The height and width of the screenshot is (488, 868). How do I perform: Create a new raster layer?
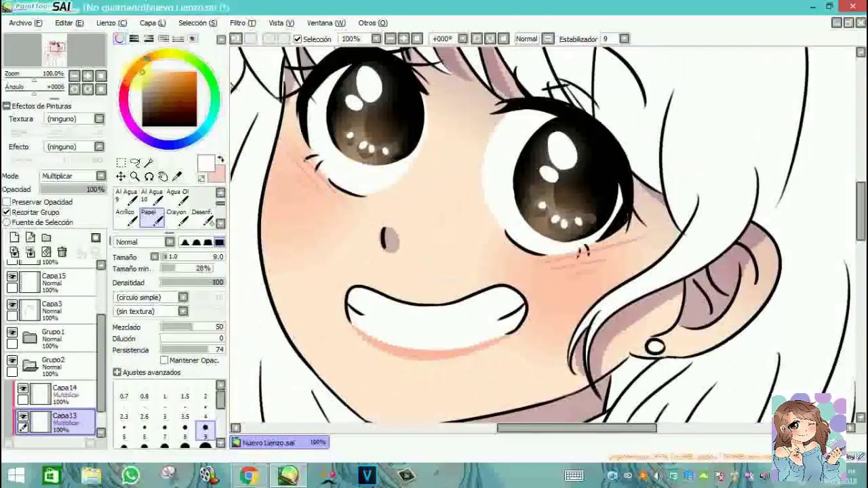tap(14, 238)
